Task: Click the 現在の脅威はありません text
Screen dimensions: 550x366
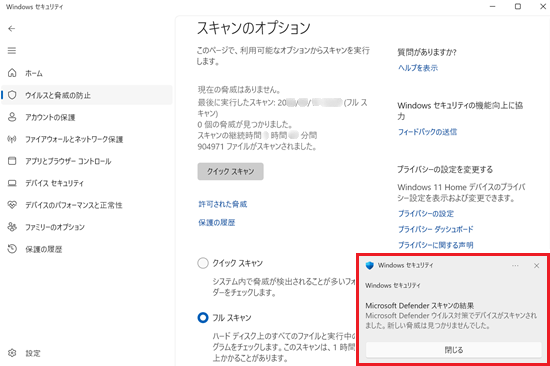Action: coord(239,90)
